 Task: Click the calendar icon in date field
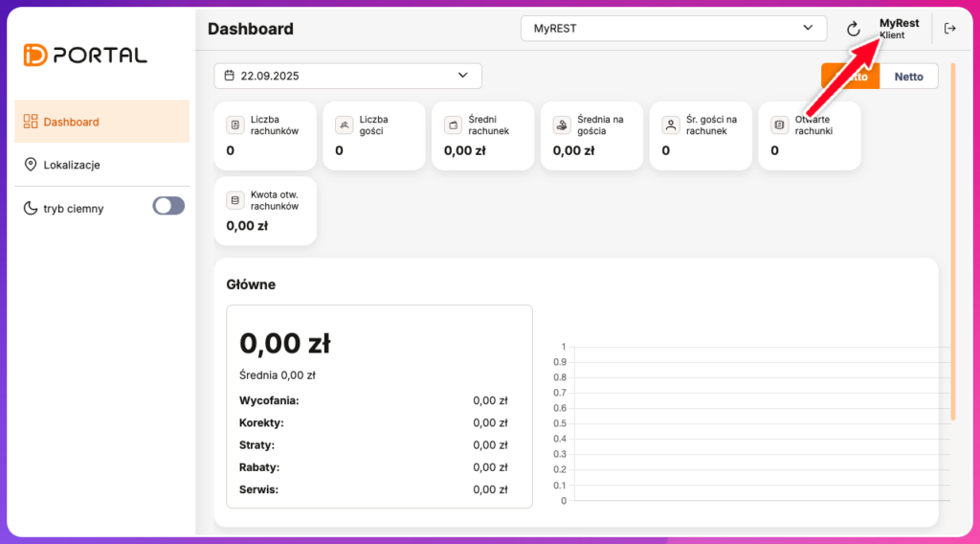tap(230, 76)
